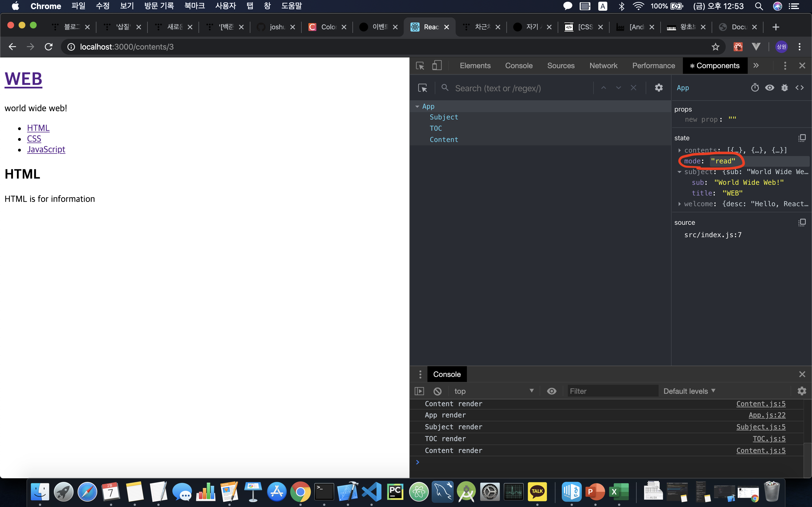Click the clear console icon

coord(438,391)
